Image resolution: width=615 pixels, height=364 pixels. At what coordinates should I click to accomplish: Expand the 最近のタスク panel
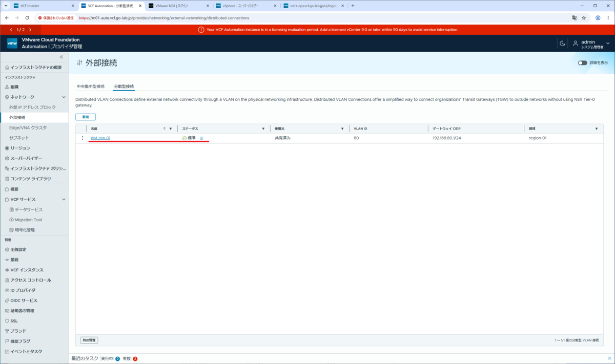click(x=609, y=358)
